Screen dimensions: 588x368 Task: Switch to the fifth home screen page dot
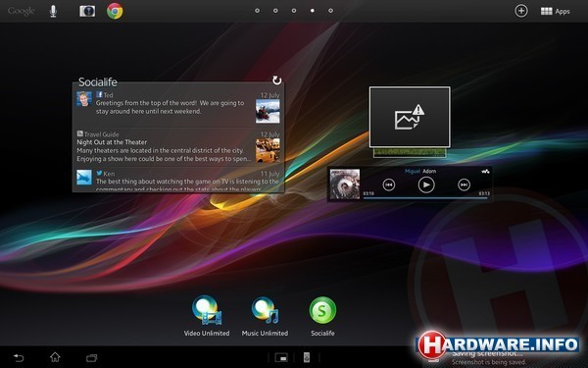click(x=331, y=11)
